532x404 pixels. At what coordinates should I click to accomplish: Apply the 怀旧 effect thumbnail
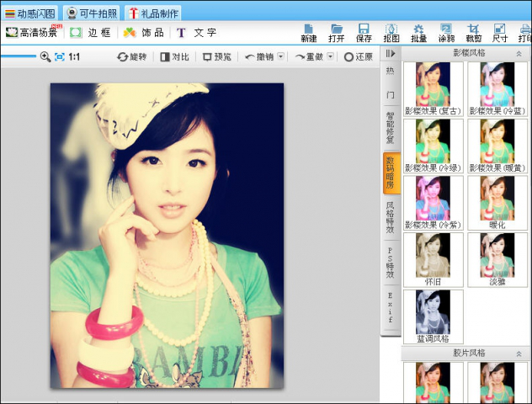(433, 259)
